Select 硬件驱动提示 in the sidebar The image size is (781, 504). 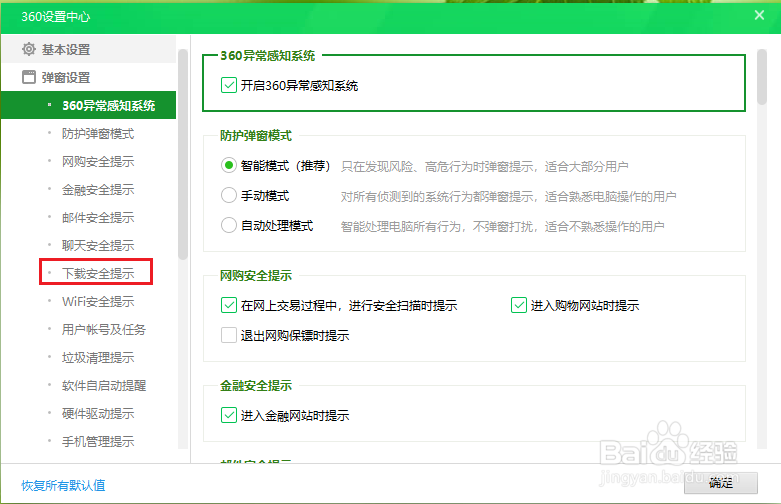(x=98, y=413)
